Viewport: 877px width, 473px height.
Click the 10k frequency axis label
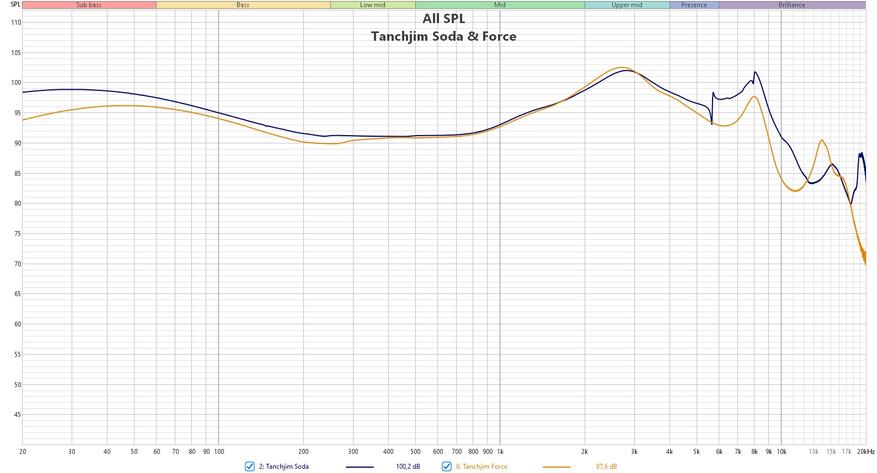coord(781,451)
